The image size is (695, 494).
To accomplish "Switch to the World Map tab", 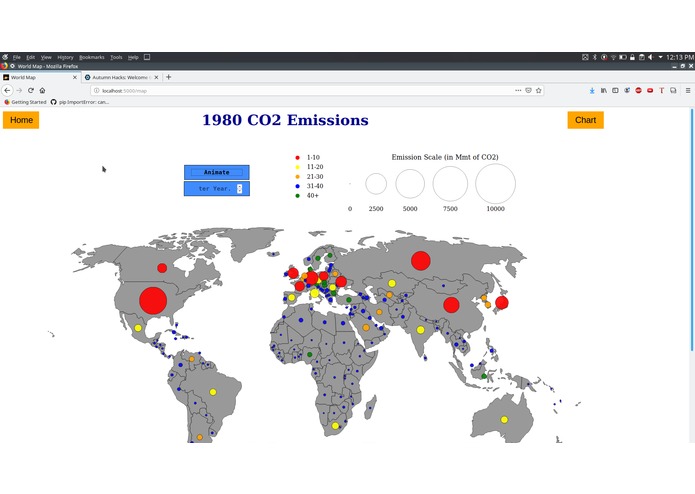I will (x=40, y=77).
